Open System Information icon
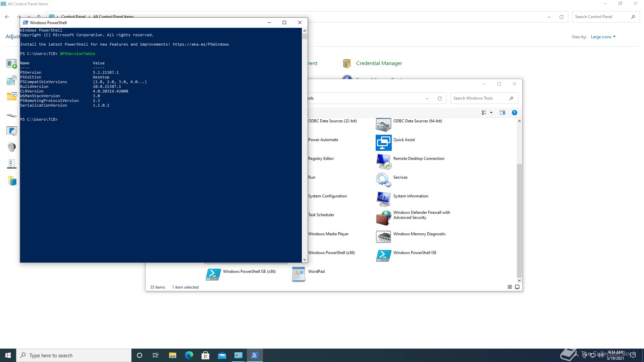 [x=383, y=199]
